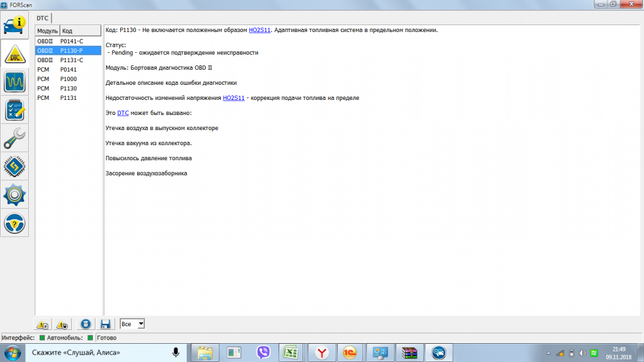This screenshot has height=362, width=644.
Task: Sort the list by the 'Код' column header
Action: 80,31
